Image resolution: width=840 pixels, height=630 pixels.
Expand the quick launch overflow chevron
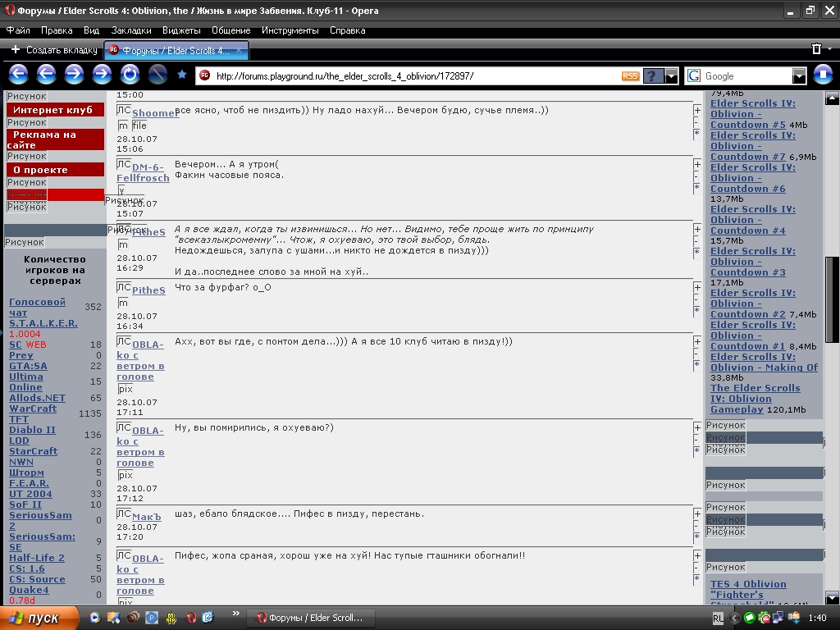pos(235,614)
